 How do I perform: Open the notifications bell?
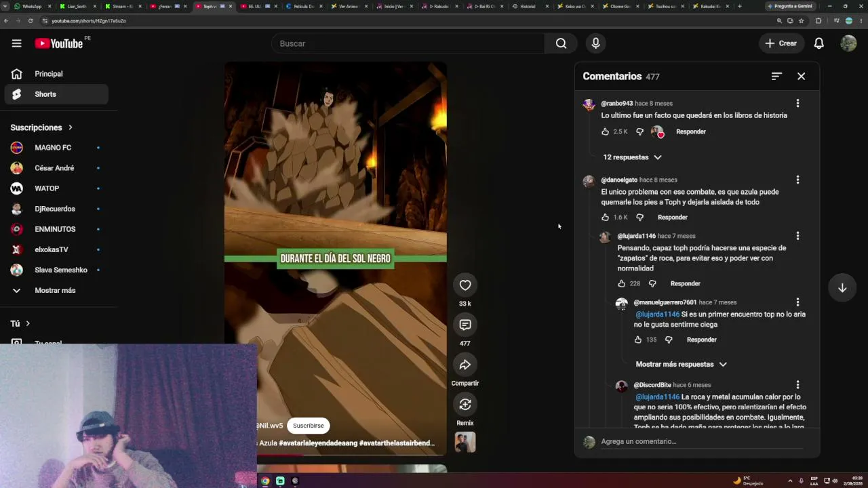(818, 43)
